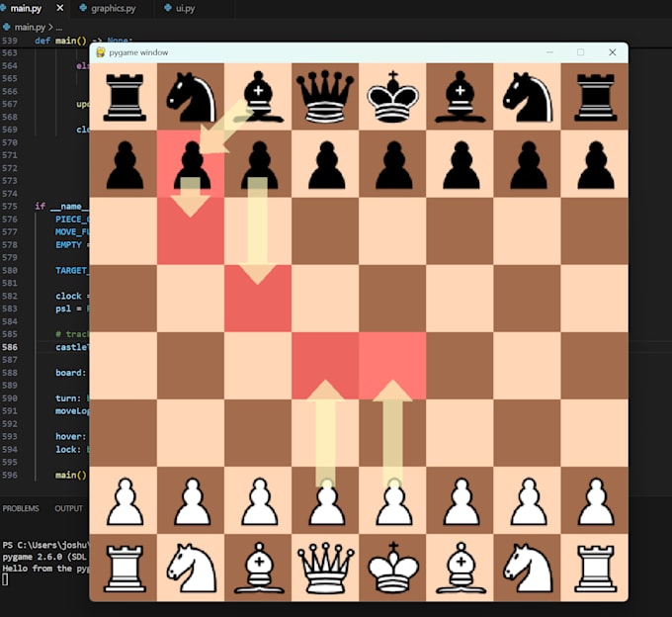Viewport: 672px width, 617px height.
Task: Click the highlighted red square c5
Action: (258, 299)
